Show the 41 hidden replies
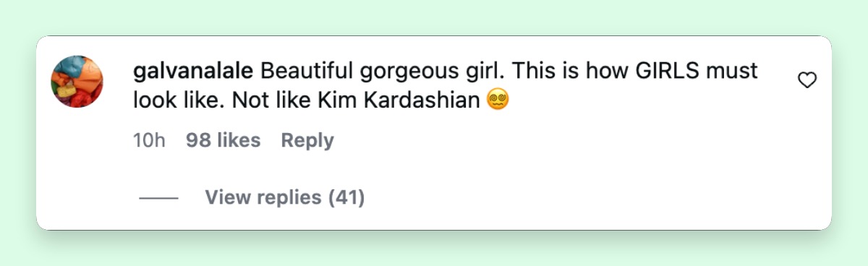Image resolution: width=868 pixels, height=266 pixels. (284, 197)
